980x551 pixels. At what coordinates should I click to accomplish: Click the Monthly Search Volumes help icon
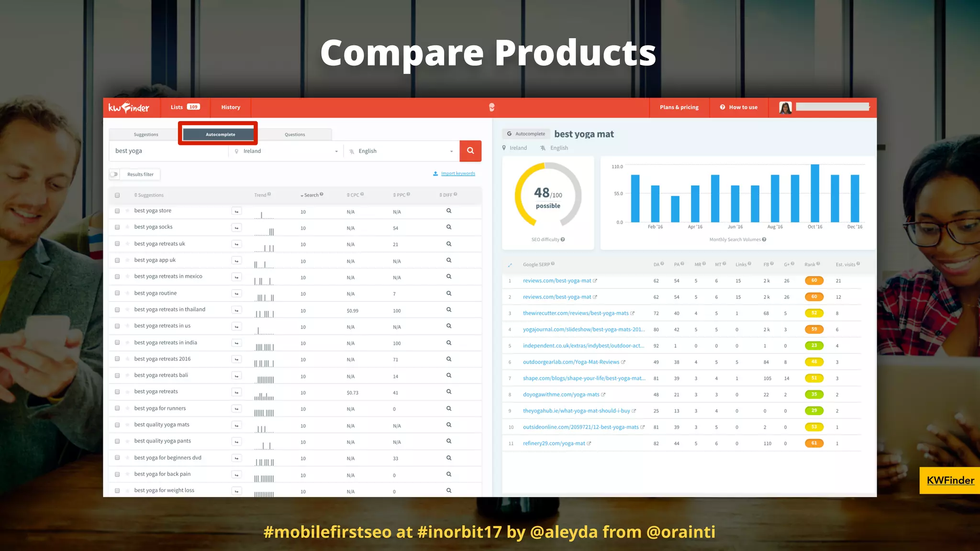pos(764,240)
